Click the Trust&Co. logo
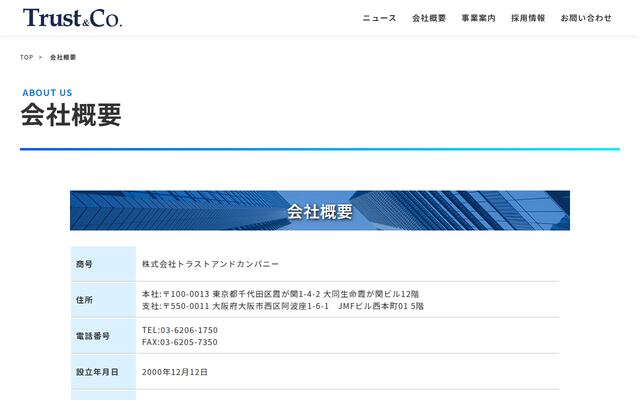This screenshot has width=640, height=400. tap(72, 18)
